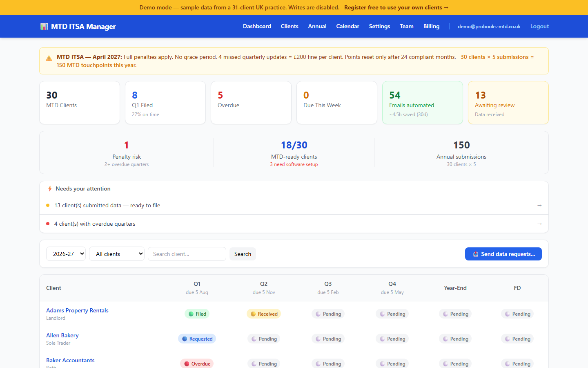Viewport: 588px width, 368px height.
Task: Click the yellow dot beside 13 client(s) submitted
Action: [x=48, y=205]
